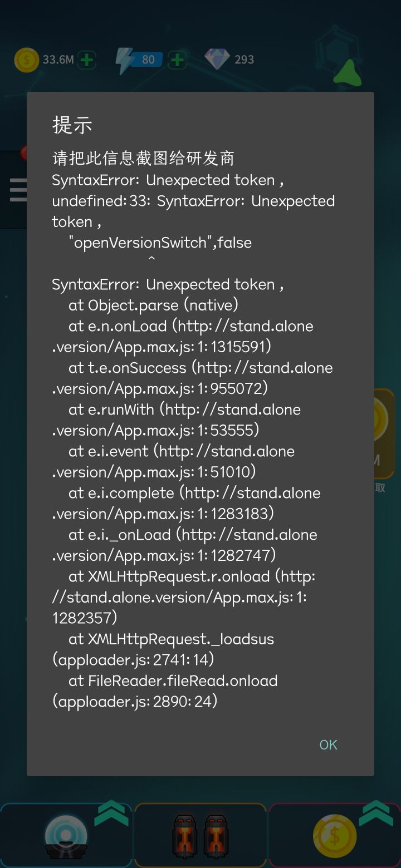The height and width of the screenshot is (868, 401).
Task: Tap upgrade chevrons above the dollar coin
Action: pos(376,813)
